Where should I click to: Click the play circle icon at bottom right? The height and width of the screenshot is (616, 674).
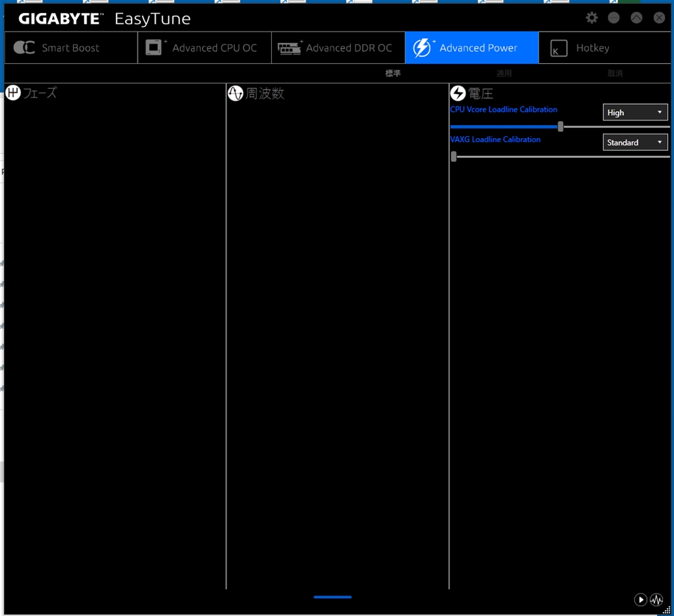(x=640, y=600)
